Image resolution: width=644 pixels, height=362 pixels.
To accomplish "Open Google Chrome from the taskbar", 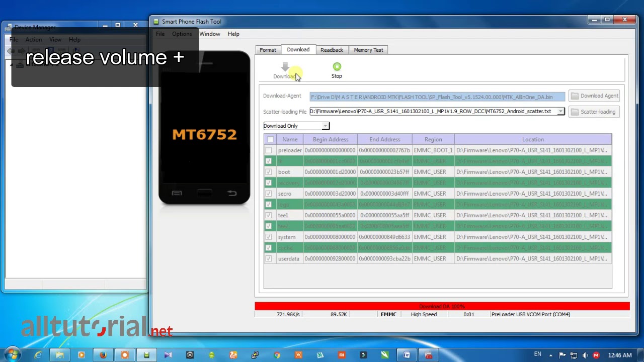I will click(x=277, y=355).
